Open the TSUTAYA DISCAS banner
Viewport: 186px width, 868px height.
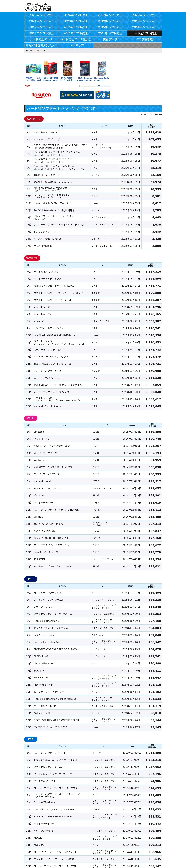point(77,95)
